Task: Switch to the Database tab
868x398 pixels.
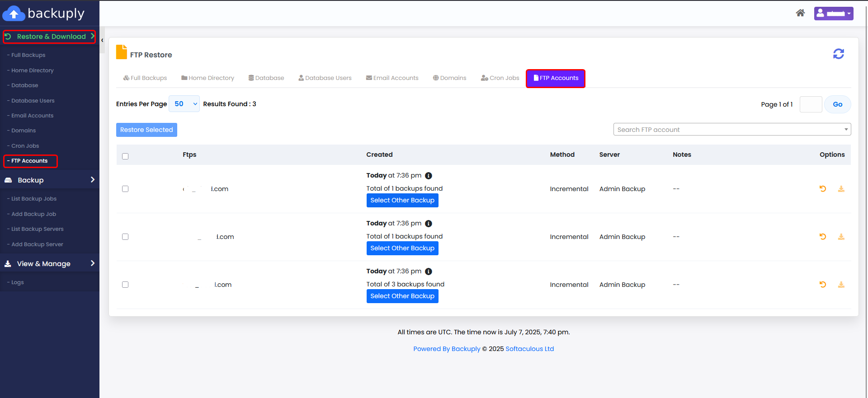Action: click(x=266, y=78)
